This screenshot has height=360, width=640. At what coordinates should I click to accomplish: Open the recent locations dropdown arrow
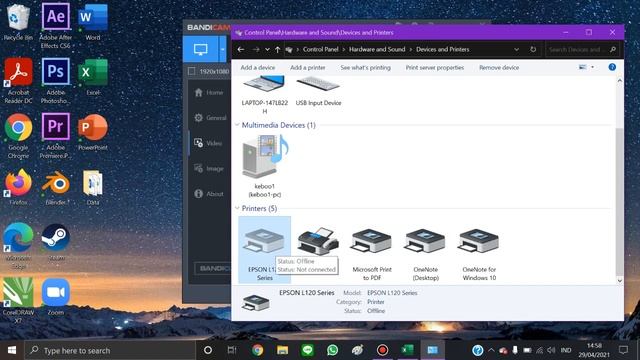pyautogui.click(x=267, y=49)
